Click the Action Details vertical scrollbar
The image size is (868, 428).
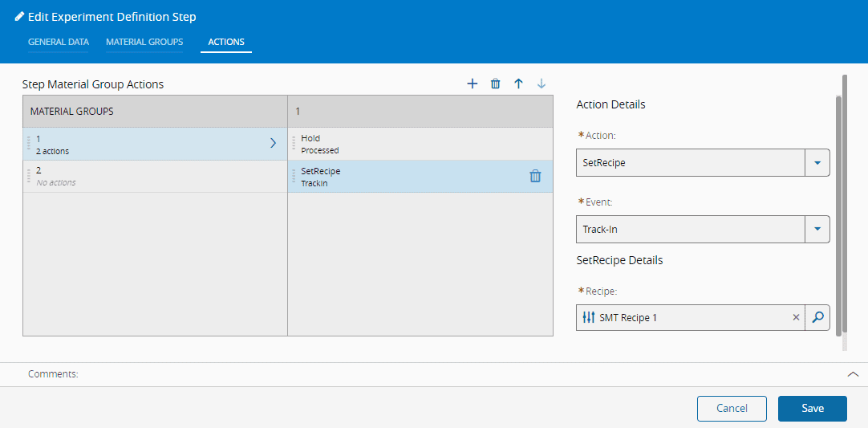(x=840, y=209)
